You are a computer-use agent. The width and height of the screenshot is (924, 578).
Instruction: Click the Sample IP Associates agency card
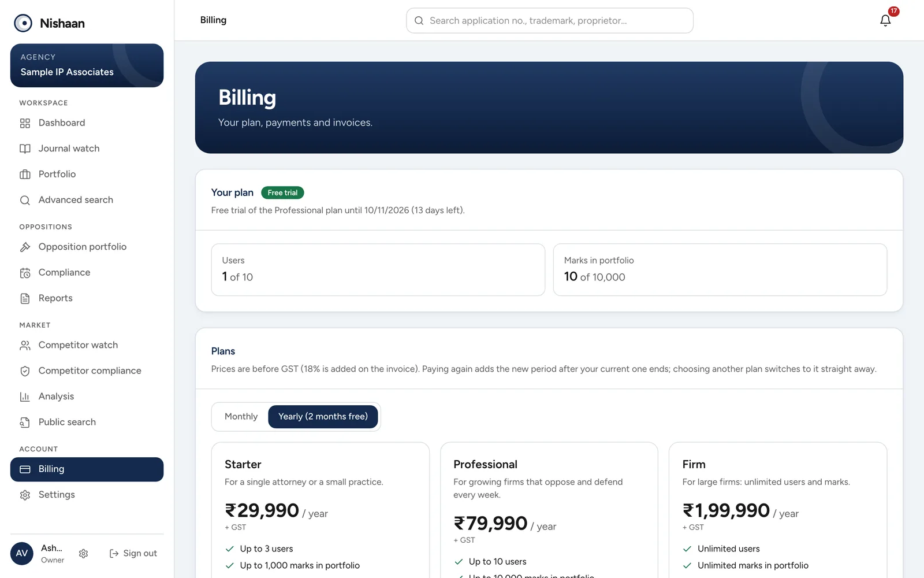[87, 65]
